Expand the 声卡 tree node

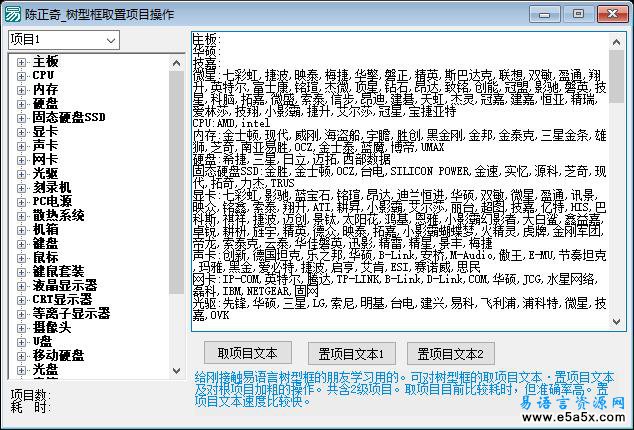click(x=21, y=146)
